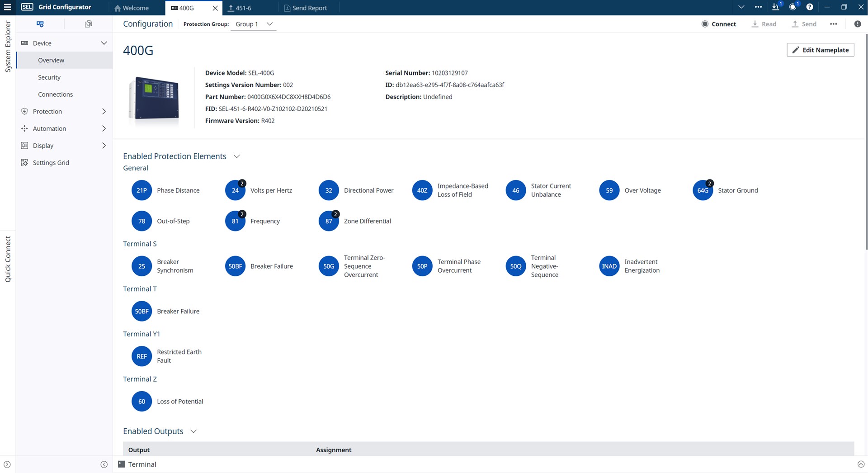Collapse the left sidebar panel
868x473 pixels.
(x=104, y=464)
